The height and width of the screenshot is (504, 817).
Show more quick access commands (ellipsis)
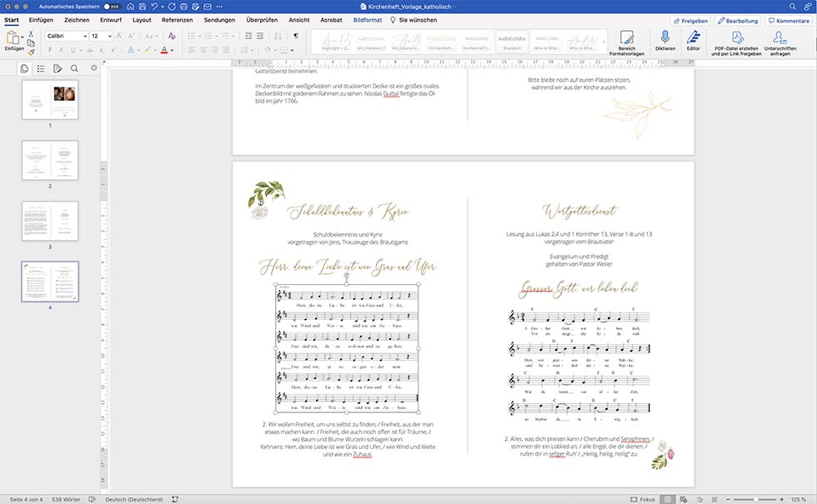pyautogui.click(x=219, y=7)
